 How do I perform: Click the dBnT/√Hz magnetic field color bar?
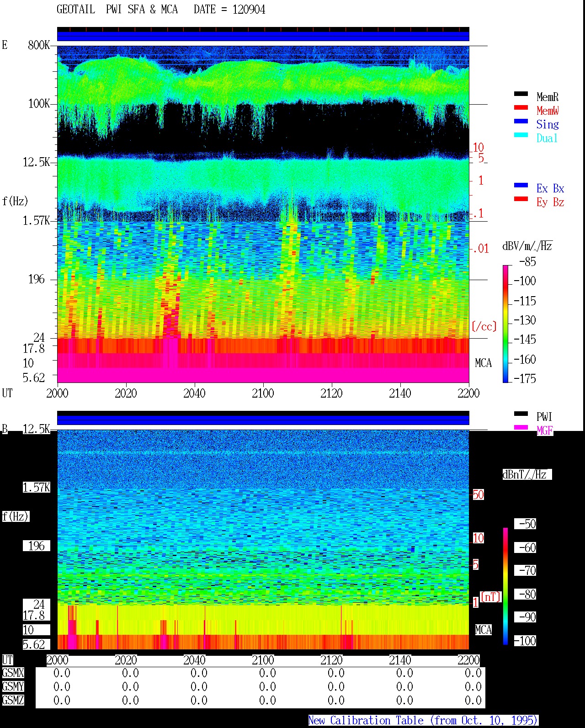505,586
